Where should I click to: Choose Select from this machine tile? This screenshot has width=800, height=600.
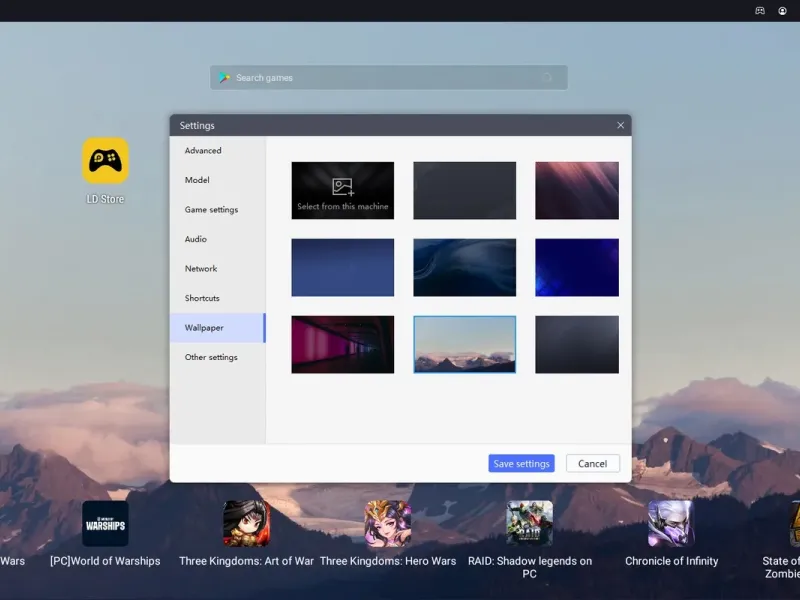pyautogui.click(x=342, y=190)
